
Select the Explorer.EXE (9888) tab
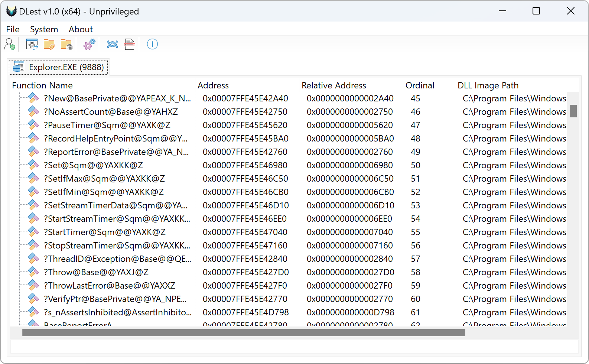click(59, 67)
